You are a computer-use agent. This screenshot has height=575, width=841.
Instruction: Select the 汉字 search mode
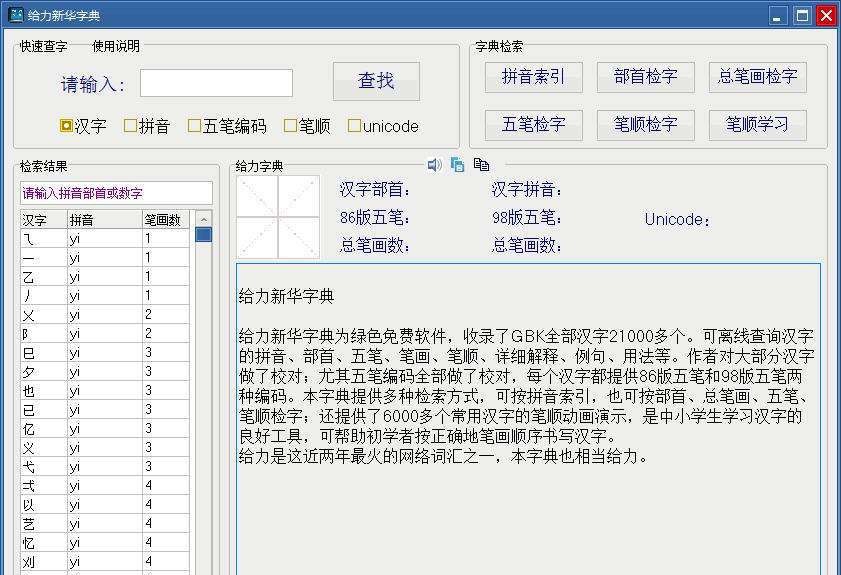[x=83, y=126]
